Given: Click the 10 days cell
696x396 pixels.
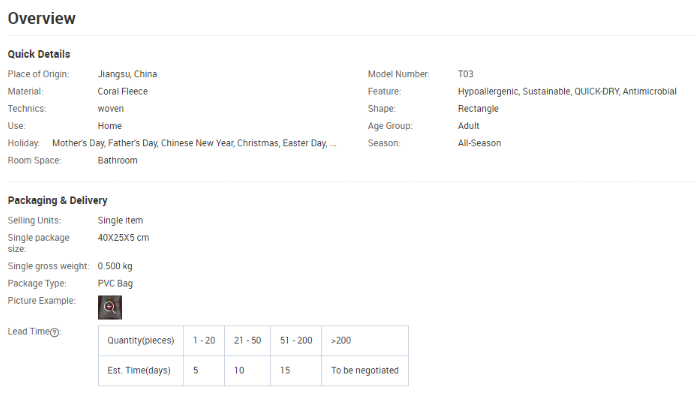Looking at the screenshot, I should click(247, 371).
